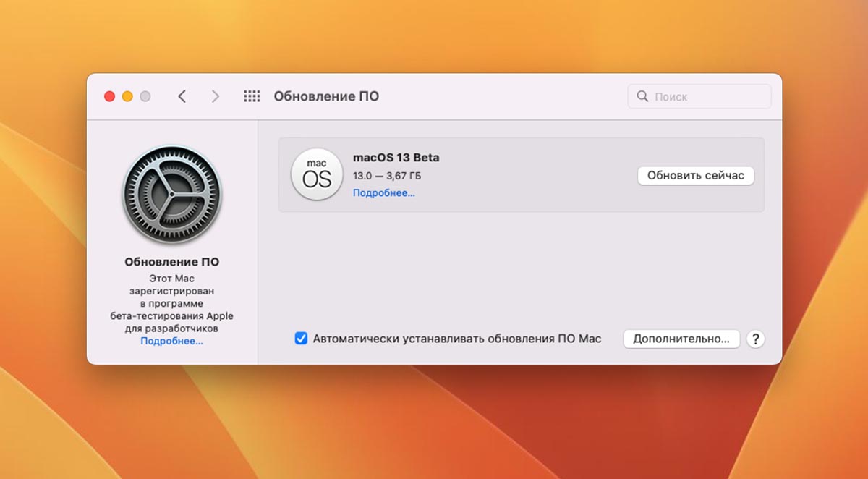Click the yellow minimize window button

tap(127, 96)
